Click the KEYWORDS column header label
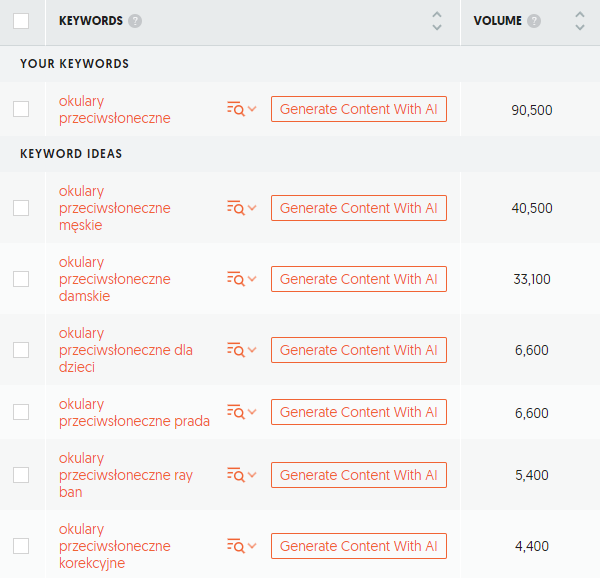The width and height of the screenshot is (600, 578). point(91,21)
